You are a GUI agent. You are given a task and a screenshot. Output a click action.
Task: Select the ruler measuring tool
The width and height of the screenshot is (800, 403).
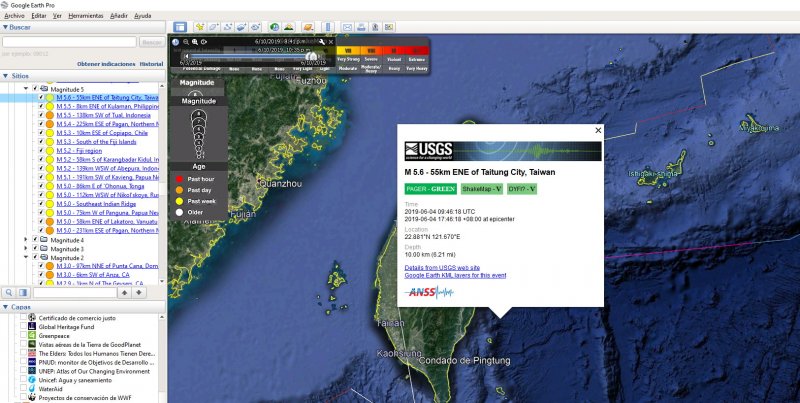328,27
